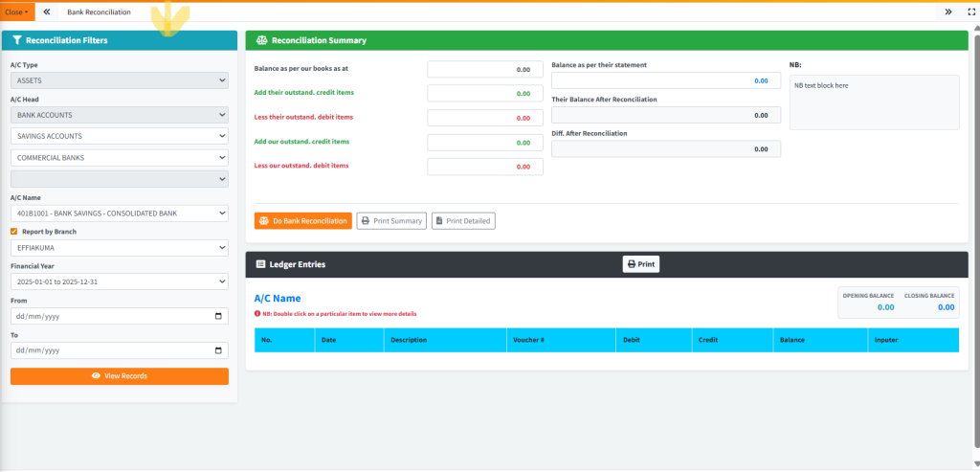Open the A/C Type ASSETS dropdown
The image size is (980, 472).
coord(119,80)
